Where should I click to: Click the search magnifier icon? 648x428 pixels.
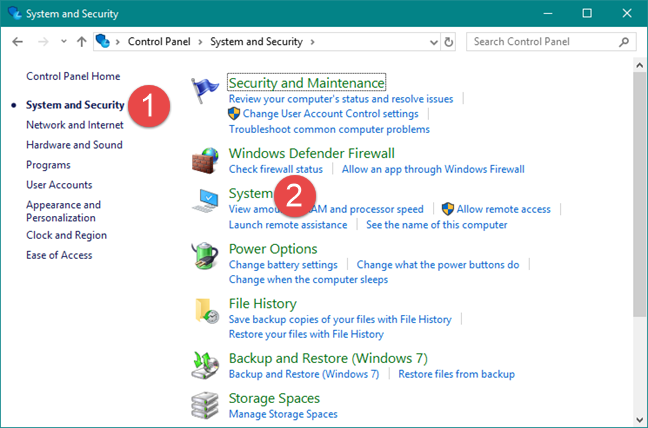coord(624,42)
